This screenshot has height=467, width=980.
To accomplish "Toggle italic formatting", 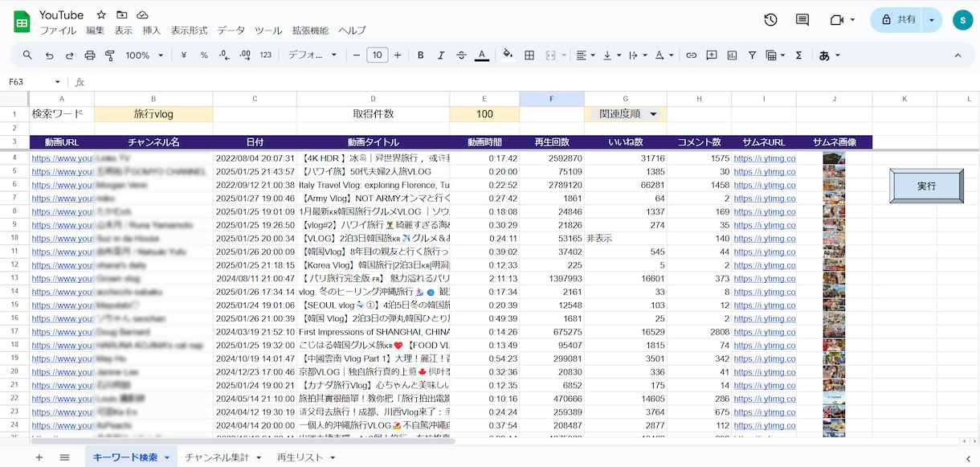I will [x=440, y=55].
